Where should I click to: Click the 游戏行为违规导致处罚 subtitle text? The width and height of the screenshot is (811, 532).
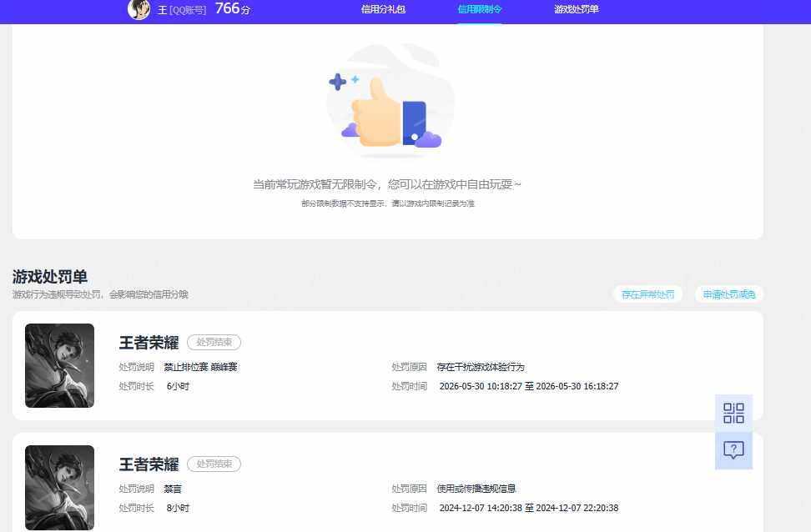(x=100, y=294)
